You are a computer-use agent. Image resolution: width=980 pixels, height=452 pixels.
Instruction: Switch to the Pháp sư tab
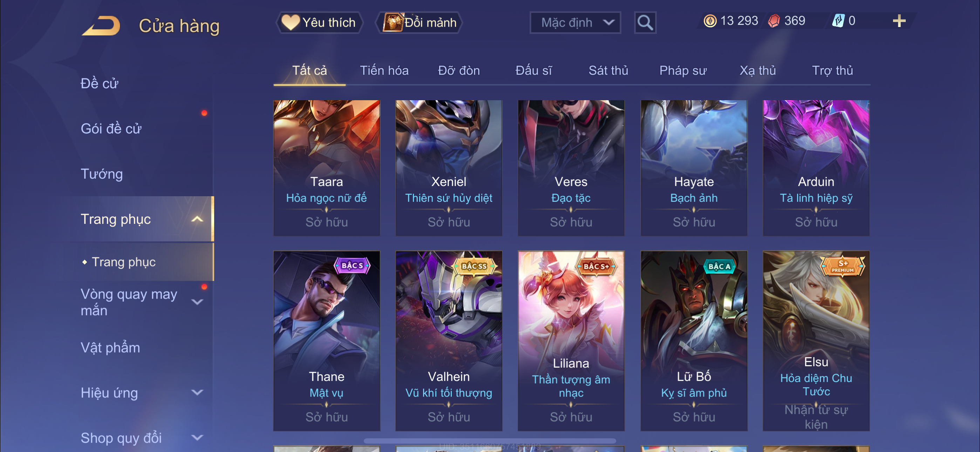(683, 71)
